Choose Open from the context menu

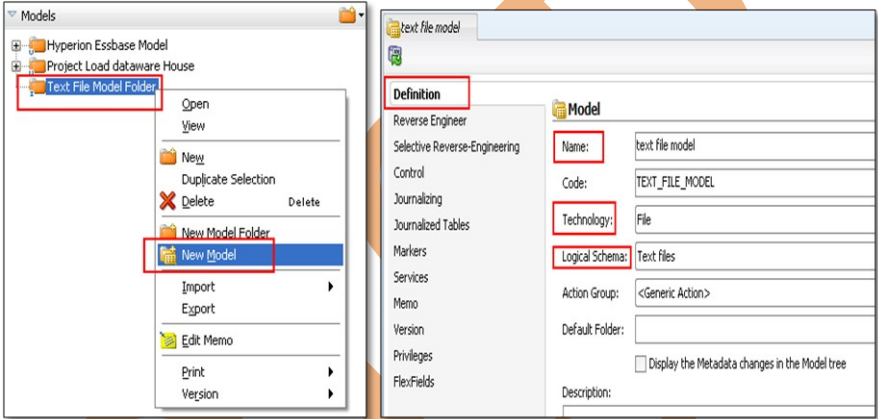click(x=195, y=104)
